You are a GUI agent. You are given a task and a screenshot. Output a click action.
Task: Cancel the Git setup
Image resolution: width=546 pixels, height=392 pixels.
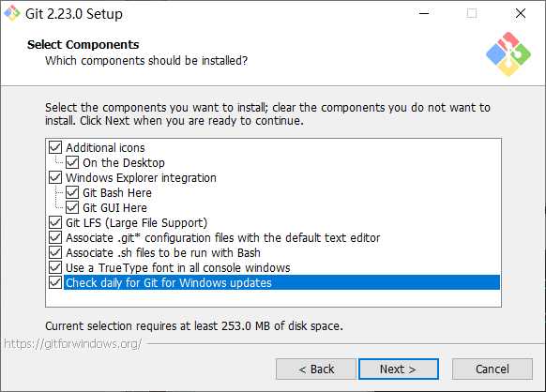pyautogui.click(x=492, y=369)
